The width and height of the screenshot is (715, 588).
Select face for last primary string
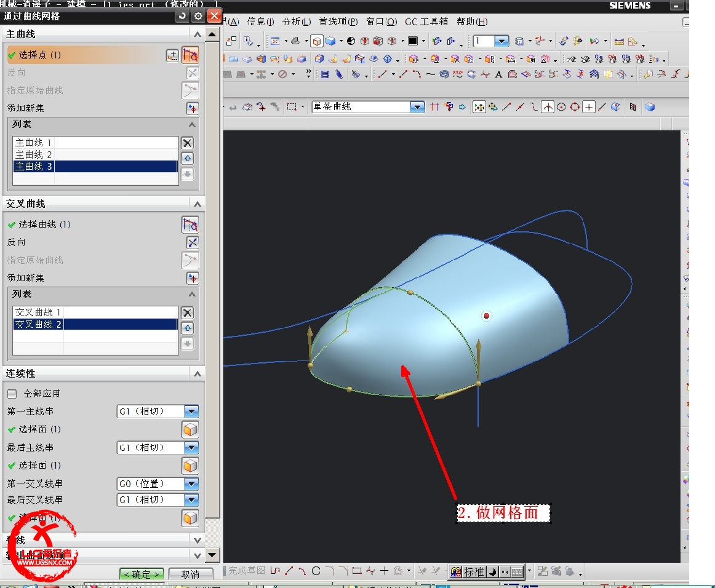[190, 466]
